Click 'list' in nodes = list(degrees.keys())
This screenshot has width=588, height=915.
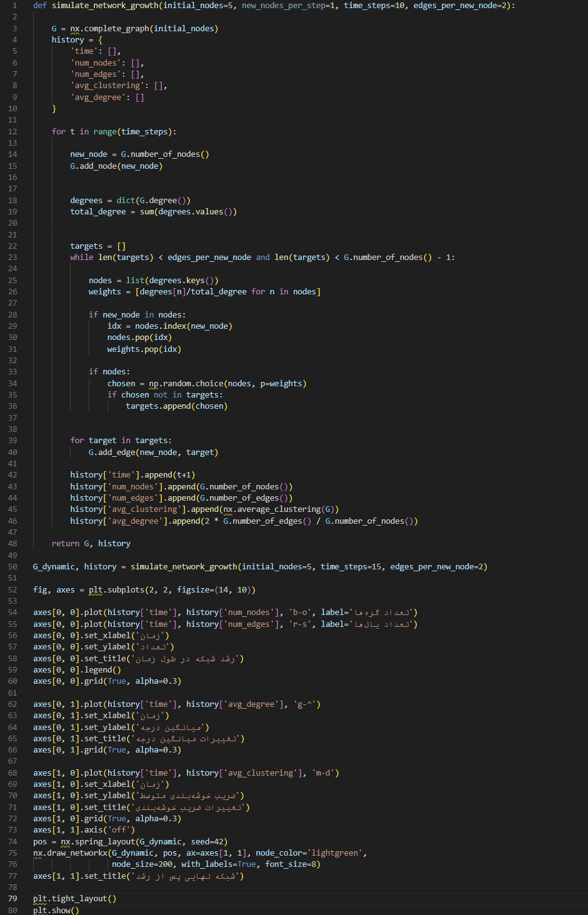tap(135, 281)
